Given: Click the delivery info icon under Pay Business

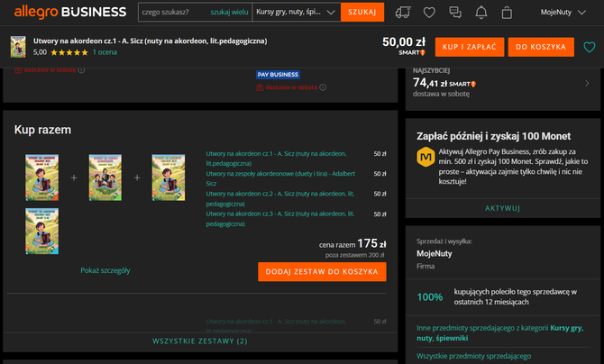Looking at the screenshot, I should point(322,87).
